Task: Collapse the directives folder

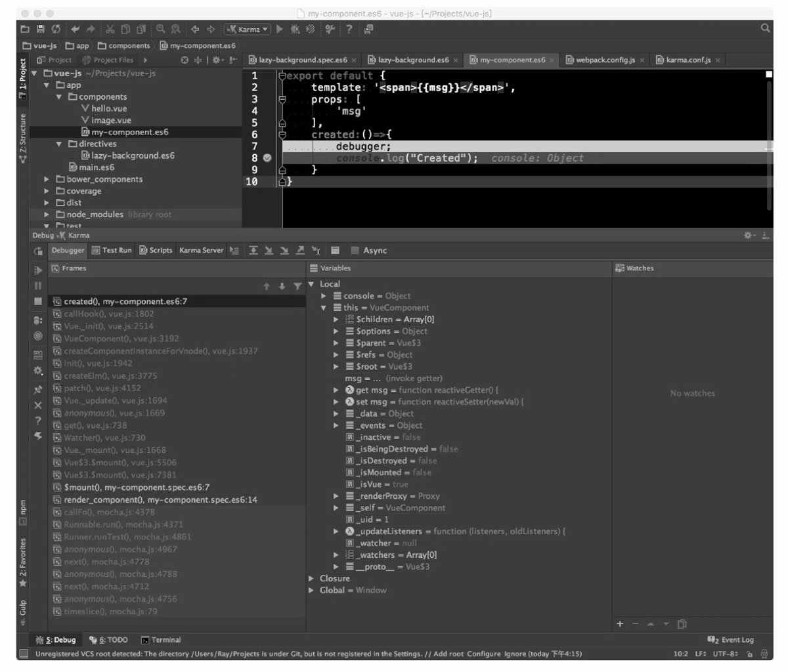Action: 59,144
